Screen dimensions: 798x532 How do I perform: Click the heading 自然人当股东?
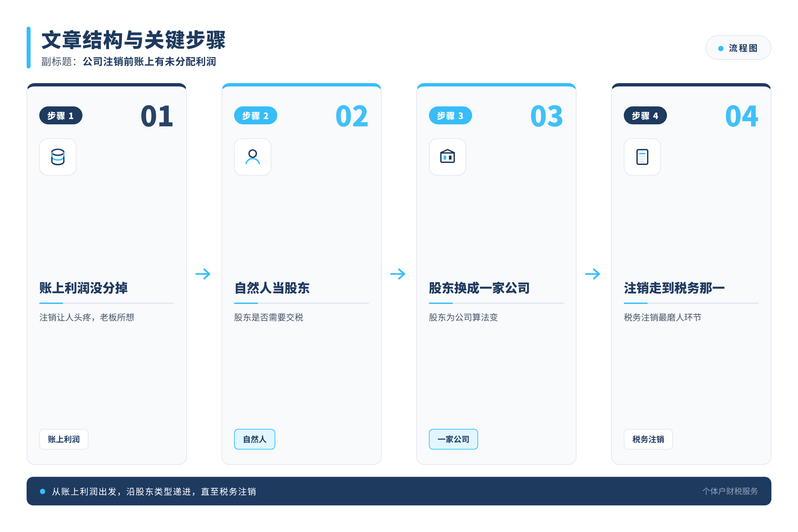[272, 288]
